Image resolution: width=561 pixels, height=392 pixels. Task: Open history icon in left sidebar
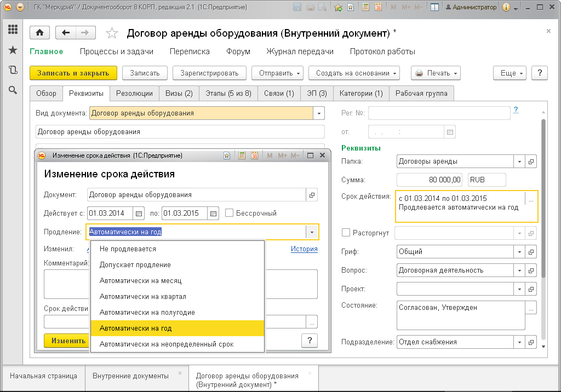click(13, 70)
